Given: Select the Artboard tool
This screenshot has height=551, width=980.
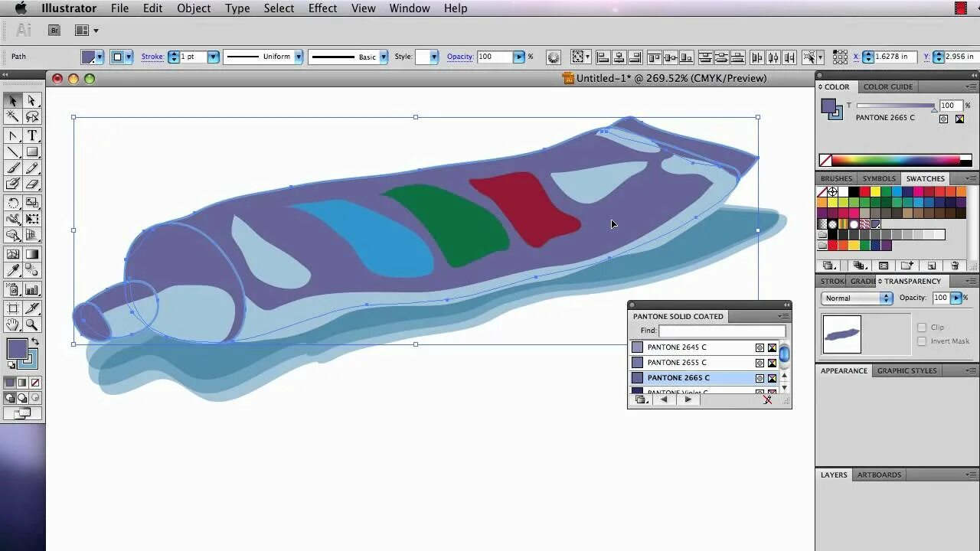Looking at the screenshot, I should pos(13,309).
